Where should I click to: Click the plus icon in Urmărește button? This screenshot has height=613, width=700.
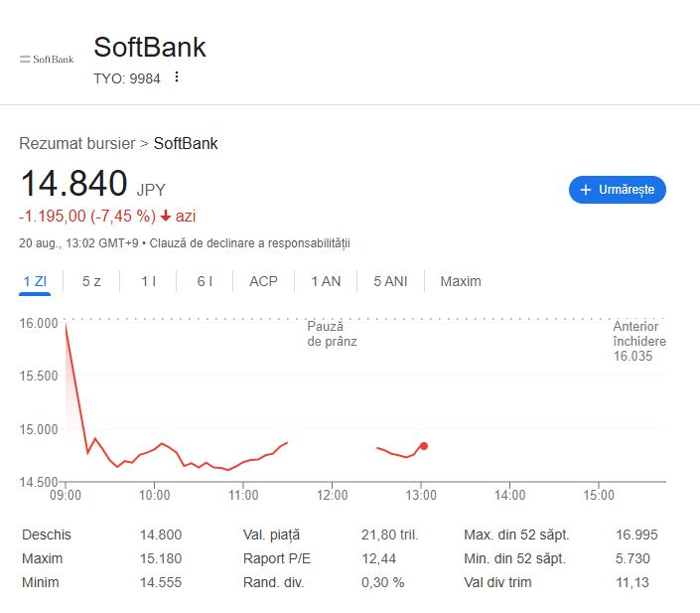(x=585, y=190)
